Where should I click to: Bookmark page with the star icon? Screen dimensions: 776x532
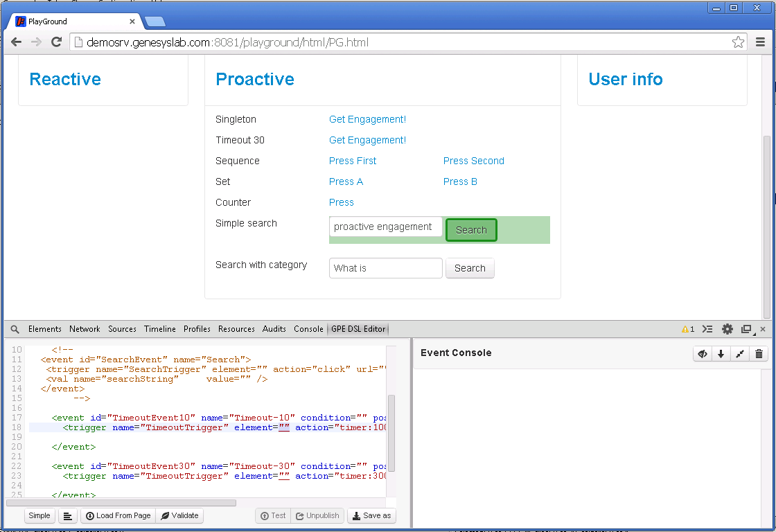(x=738, y=42)
